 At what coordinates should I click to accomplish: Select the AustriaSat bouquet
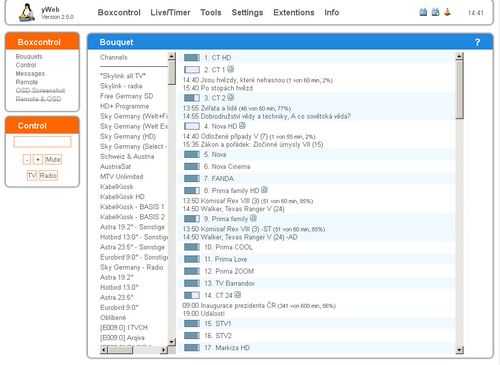pos(115,166)
